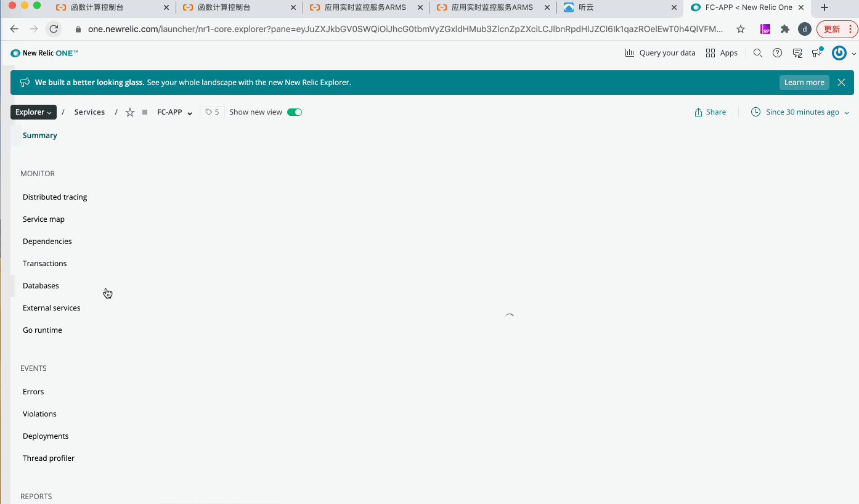
Task: Reload the page with the refresh icon
Action: pos(54,29)
